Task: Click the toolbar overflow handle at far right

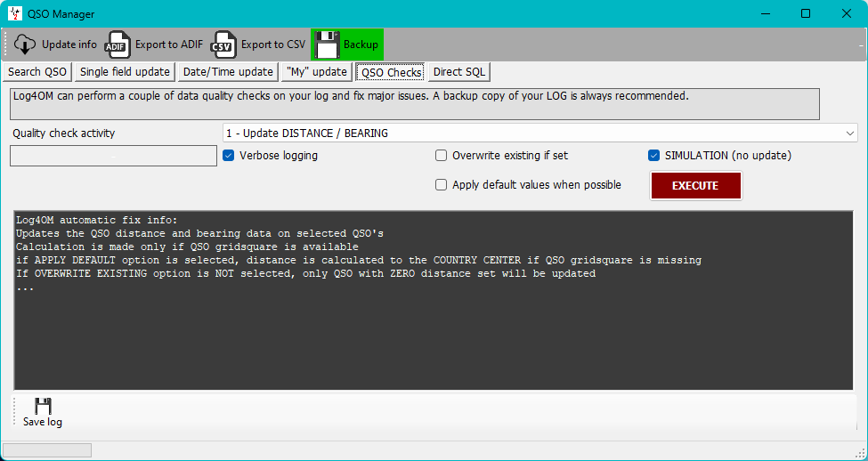Action: [862, 45]
